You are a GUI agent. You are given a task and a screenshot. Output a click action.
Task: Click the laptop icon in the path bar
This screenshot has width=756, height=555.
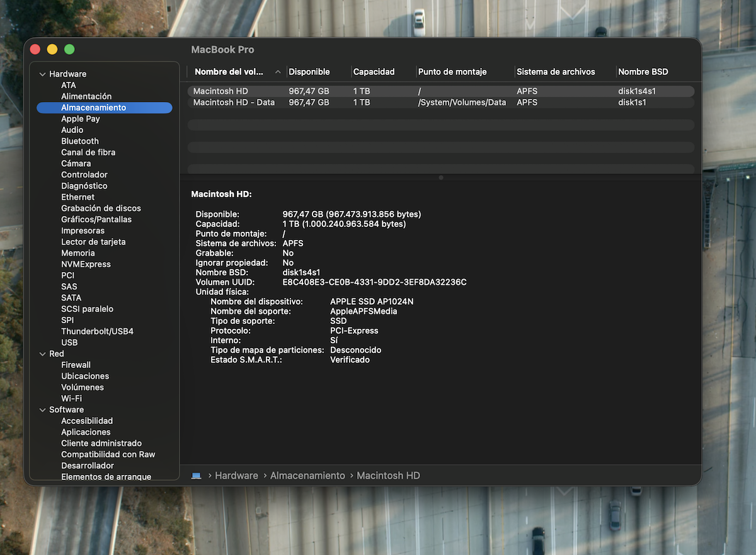[x=196, y=476]
